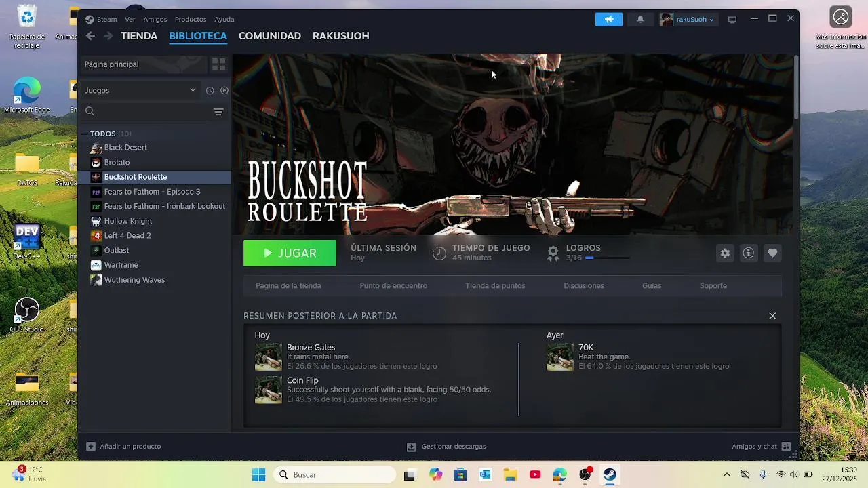The width and height of the screenshot is (868, 488).
Task: Select Hollow Knight in game list
Action: pyautogui.click(x=155, y=221)
